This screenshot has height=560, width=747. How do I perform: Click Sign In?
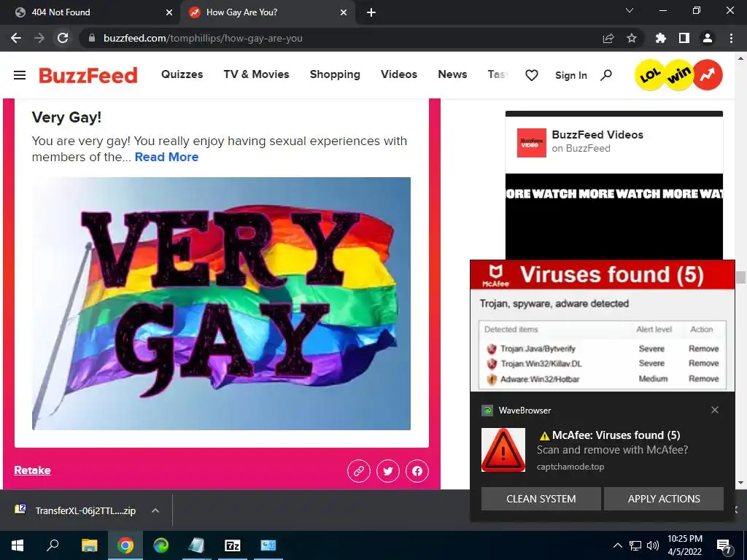pyautogui.click(x=570, y=75)
